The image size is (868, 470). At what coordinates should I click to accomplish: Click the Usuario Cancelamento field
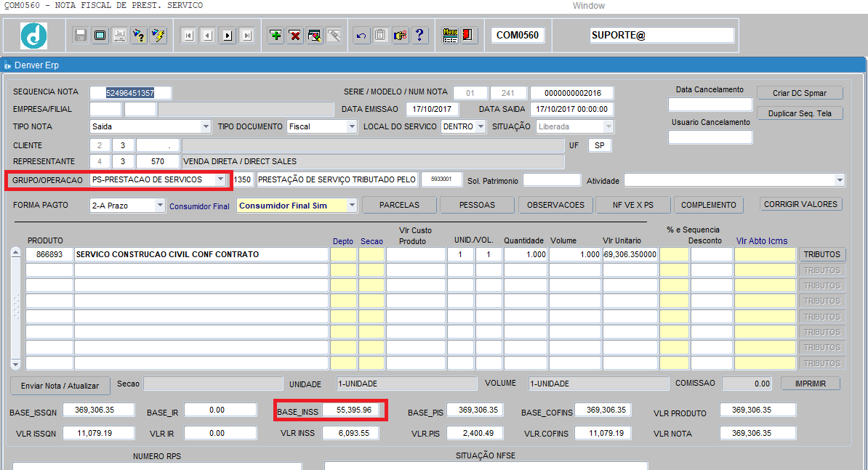click(710, 137)
